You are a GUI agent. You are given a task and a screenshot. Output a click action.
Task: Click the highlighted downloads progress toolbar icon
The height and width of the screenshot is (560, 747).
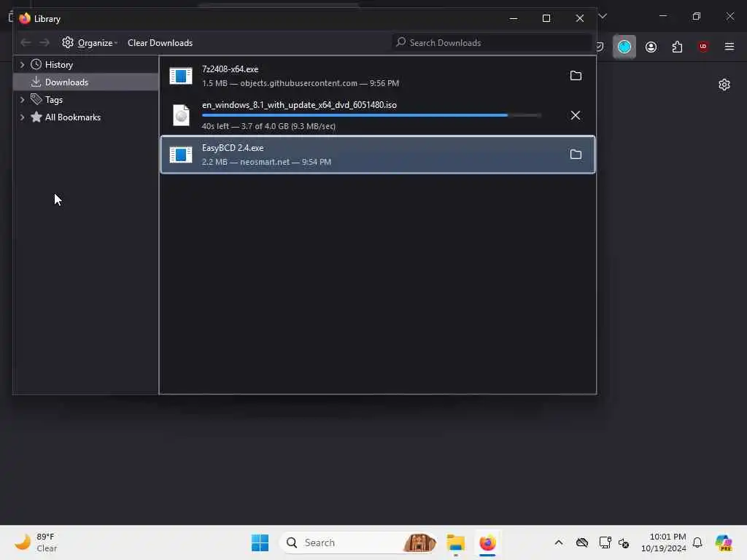pyautogui.click(x=624, y=47)
